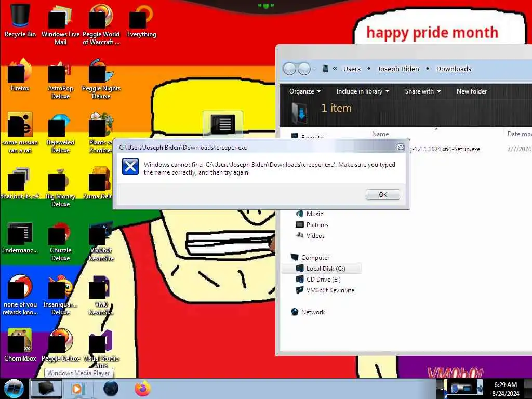Open Plants vs Zombies desktop icon
Image resolution: width=532 pixels, height=399 pixels.
(101, 133)
